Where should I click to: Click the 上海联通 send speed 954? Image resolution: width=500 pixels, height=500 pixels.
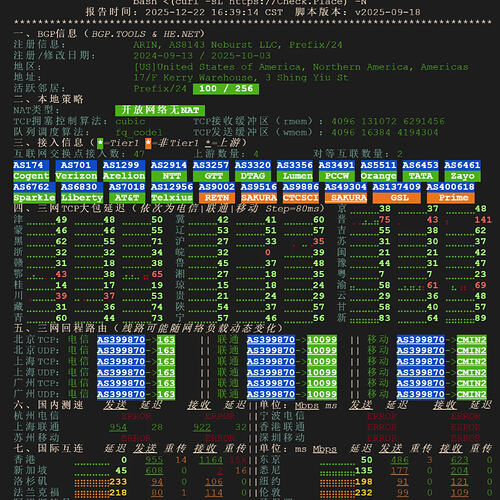click(x=118, y=428)
